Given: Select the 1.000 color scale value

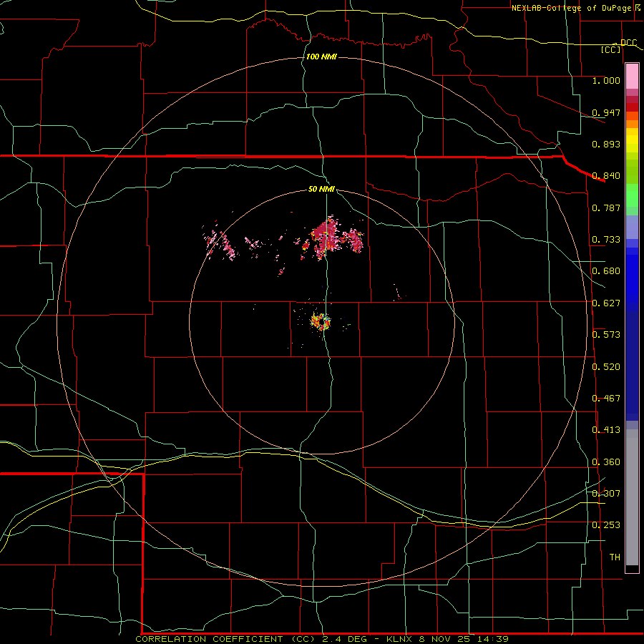Looking at the screenshot, I should (606, 80).
